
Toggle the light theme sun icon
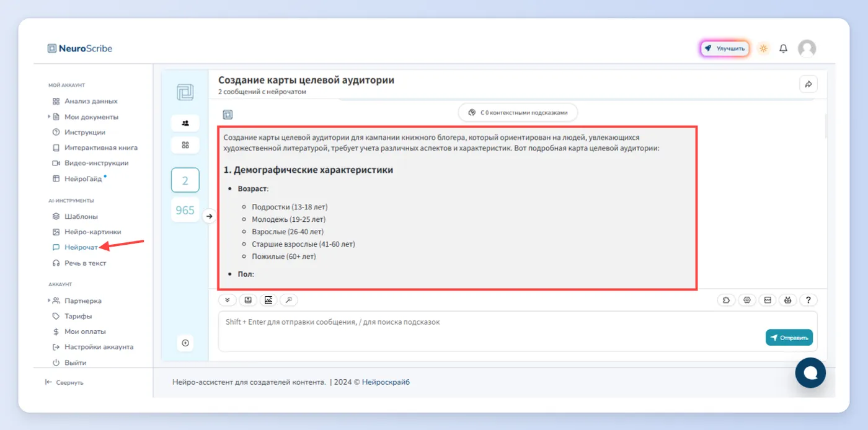[x=763, y=48]
